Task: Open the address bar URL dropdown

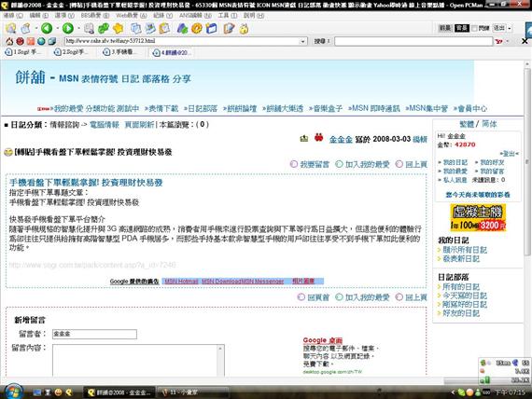Action: pyautogui.click(x=303, y=41)
